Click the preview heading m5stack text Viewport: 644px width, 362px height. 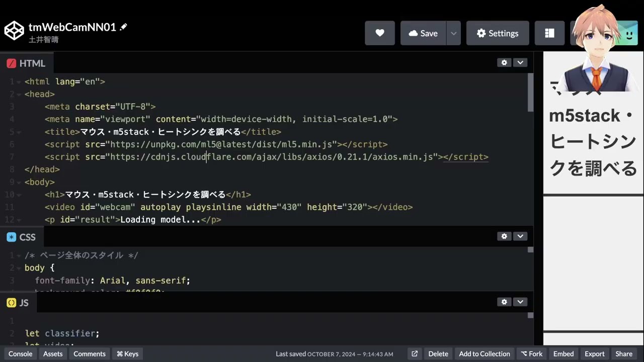pos(584,116)
